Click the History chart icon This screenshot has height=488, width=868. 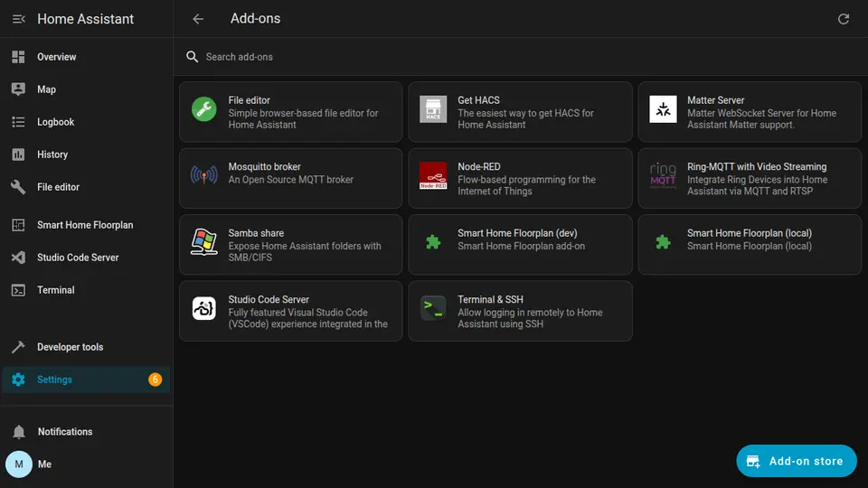coord(18,155)
